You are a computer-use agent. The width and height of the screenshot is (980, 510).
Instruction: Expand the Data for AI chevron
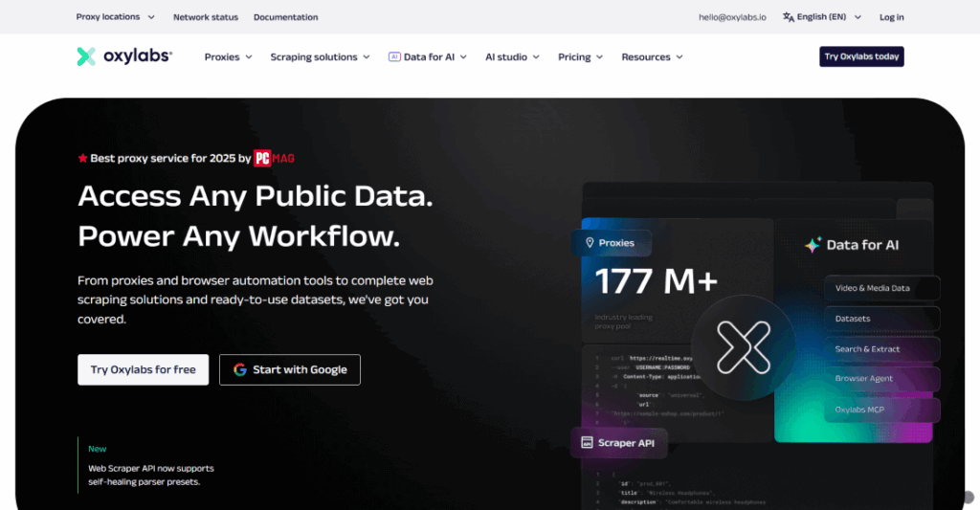coord(463,56)
